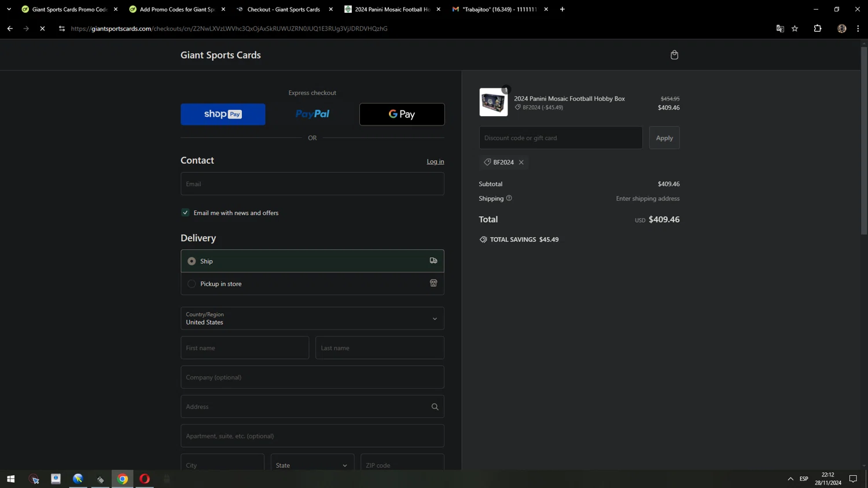Open a new browser tab
Image resolution: width=868 pixels, height=488 pixels.
(562, 9)
